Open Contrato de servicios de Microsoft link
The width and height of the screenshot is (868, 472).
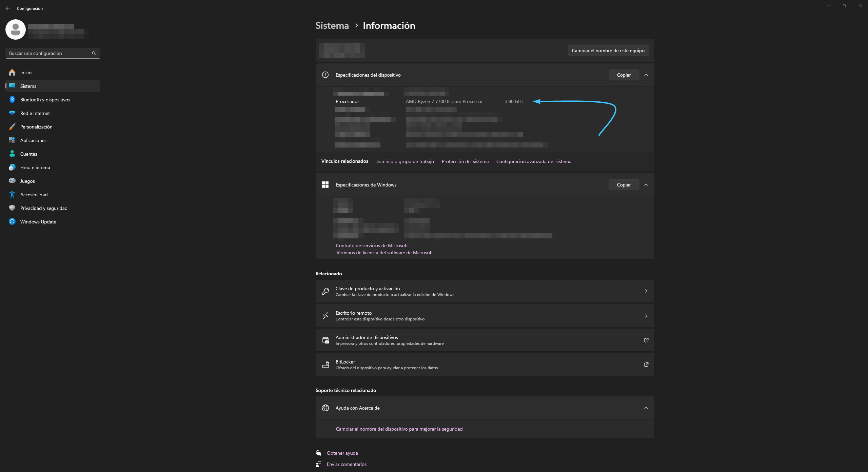[372, 245]
